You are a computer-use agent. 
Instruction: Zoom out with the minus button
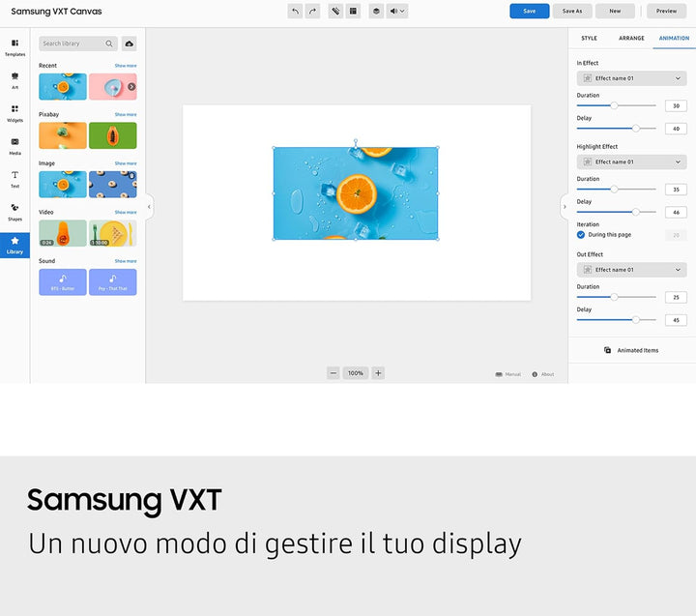pos(333,373)
